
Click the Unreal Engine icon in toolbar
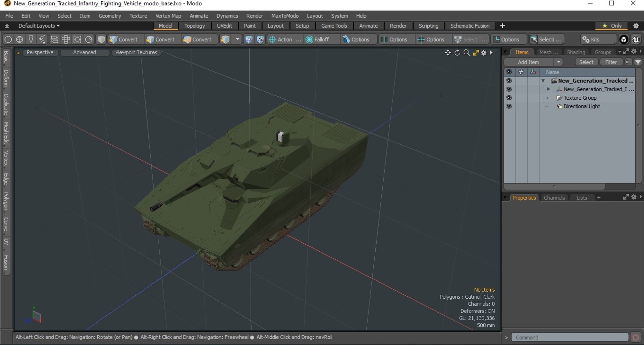pos(636,39)
